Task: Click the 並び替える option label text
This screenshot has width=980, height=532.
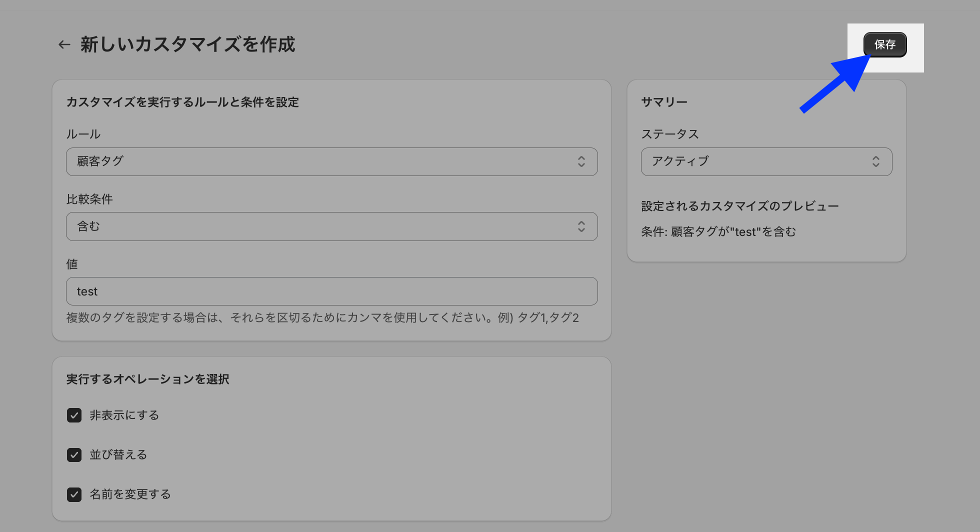Action: coord(118,455)
